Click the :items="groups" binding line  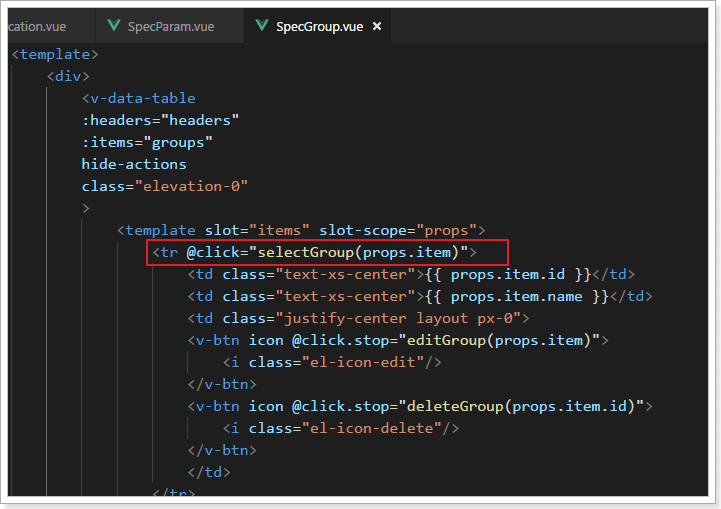(148, 142)
